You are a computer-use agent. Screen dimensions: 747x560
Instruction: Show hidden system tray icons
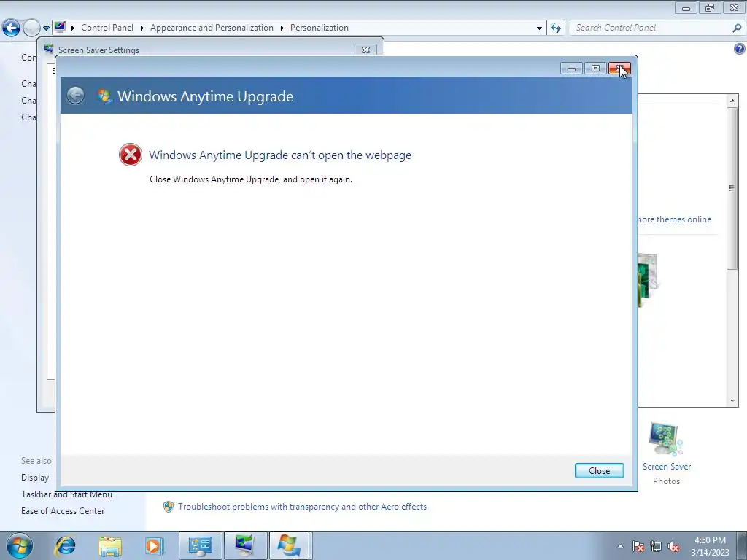620,546
